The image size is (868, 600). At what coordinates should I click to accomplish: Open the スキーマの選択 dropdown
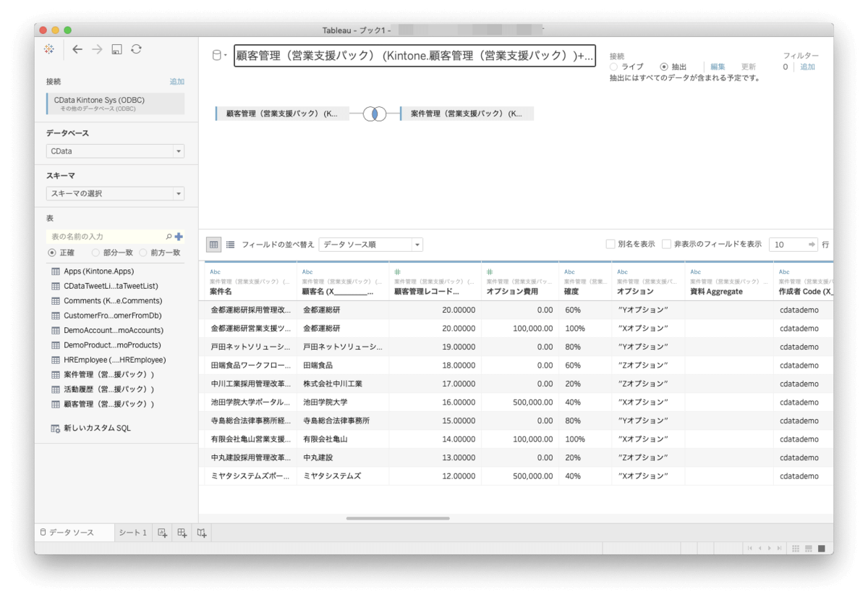115,193
